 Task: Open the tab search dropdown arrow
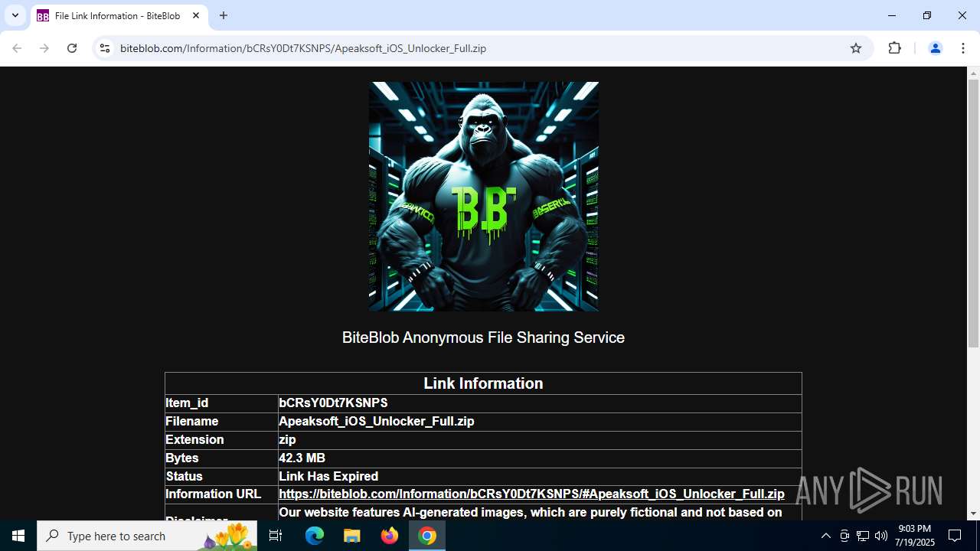15,15
